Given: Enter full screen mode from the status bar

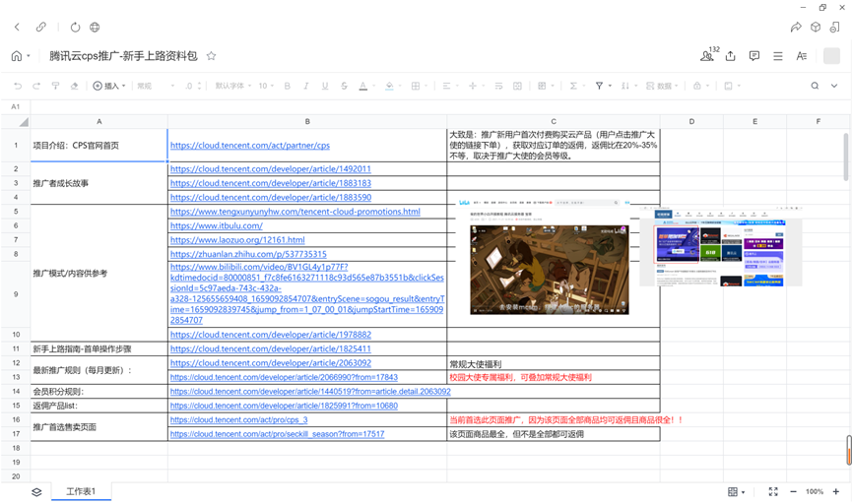Looking at the screenshot, I should pyautogui.click(x=773, y=491).
